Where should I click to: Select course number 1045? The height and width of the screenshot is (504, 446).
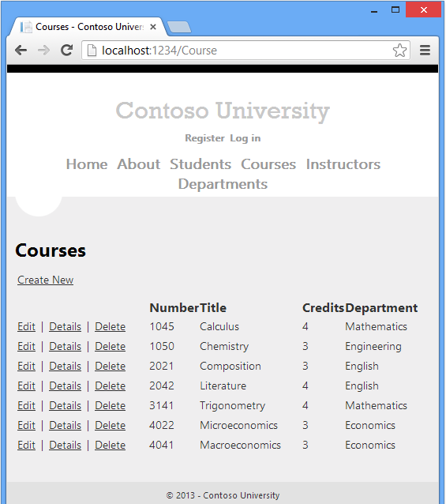tap(162, 326)
